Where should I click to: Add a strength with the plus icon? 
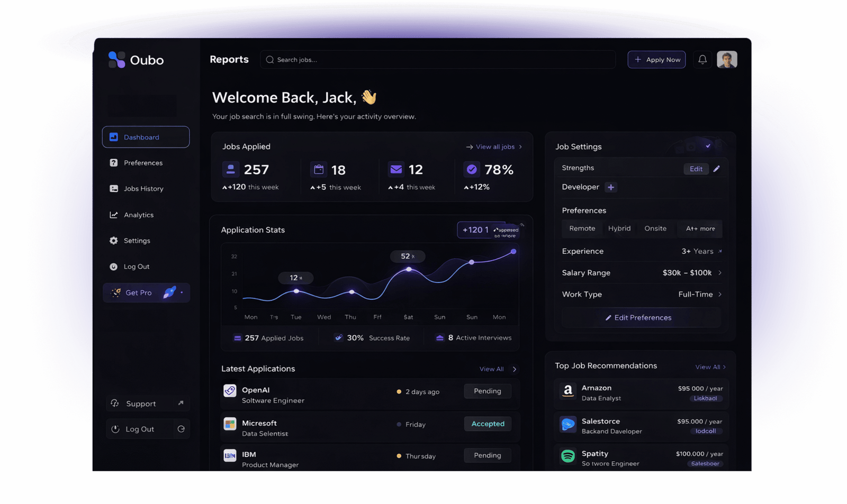[611, 187]
